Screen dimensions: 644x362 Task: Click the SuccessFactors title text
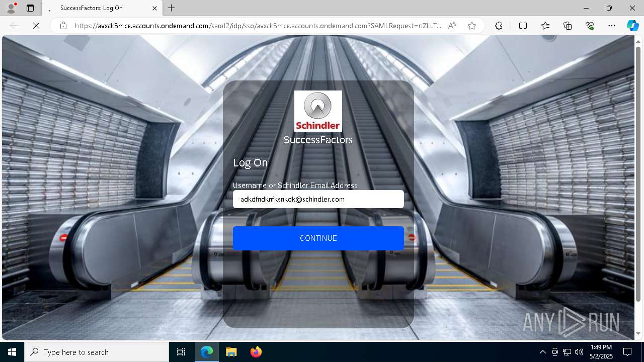(318, 140)
